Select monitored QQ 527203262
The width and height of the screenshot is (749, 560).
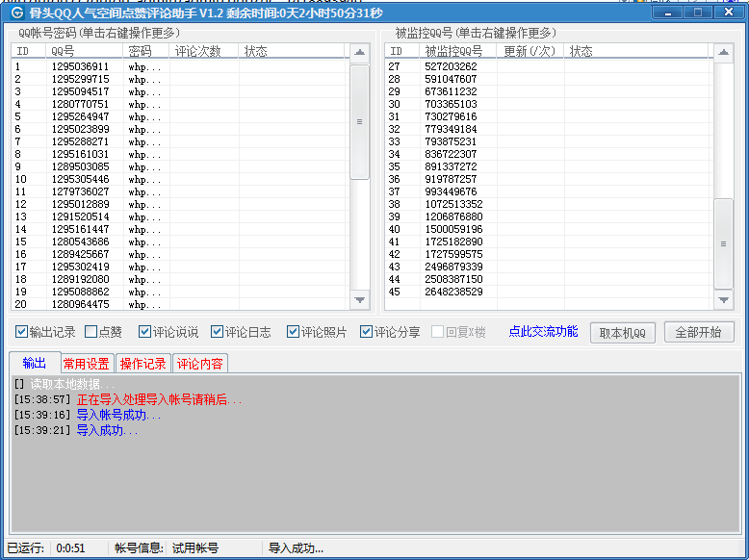coord(549,66)
